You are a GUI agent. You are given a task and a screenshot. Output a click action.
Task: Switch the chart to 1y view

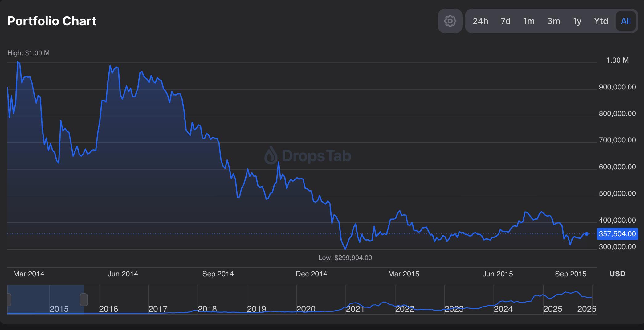[x=577, y=21]
